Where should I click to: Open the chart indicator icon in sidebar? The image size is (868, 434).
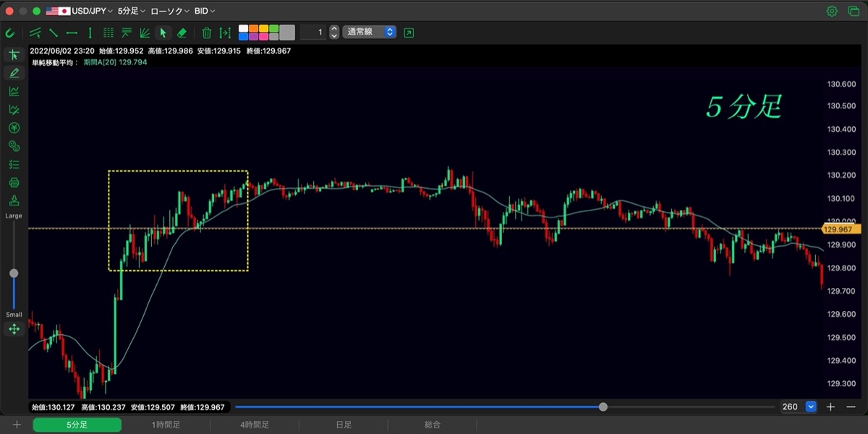coord(14,91)
